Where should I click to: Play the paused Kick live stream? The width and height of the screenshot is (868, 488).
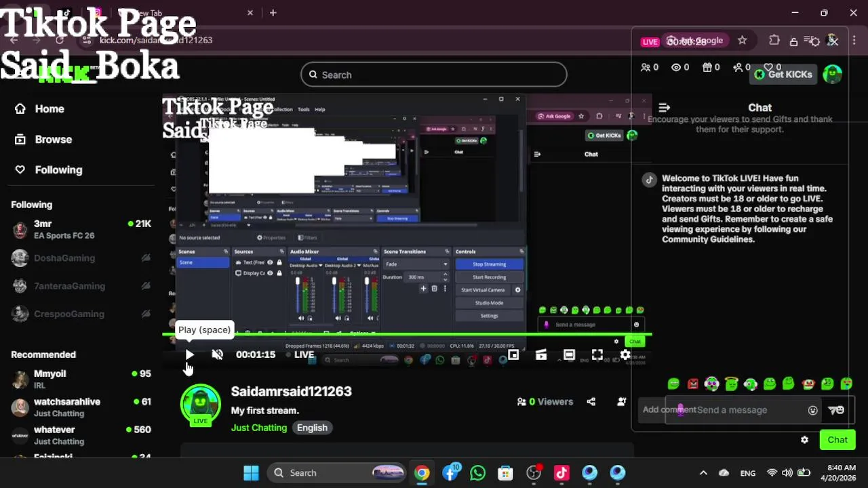(189, 354)
